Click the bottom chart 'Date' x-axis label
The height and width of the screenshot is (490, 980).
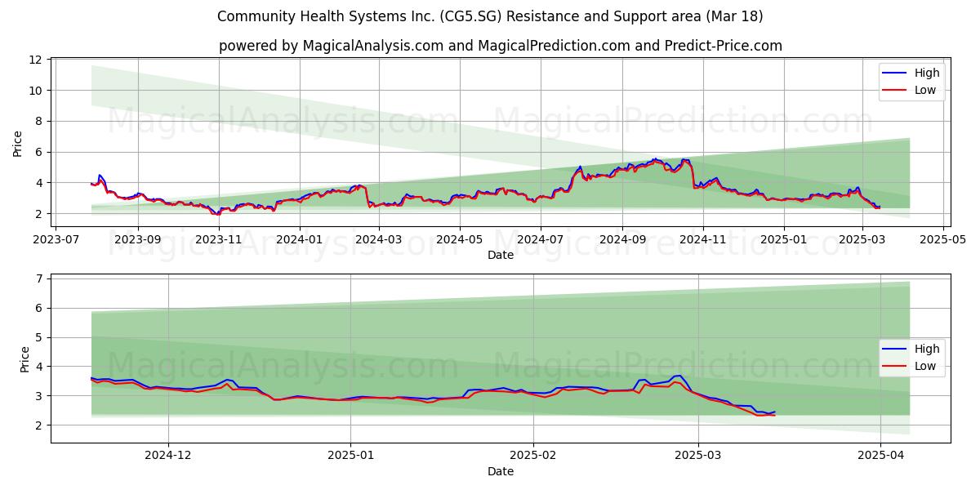(x=501, y=472)
